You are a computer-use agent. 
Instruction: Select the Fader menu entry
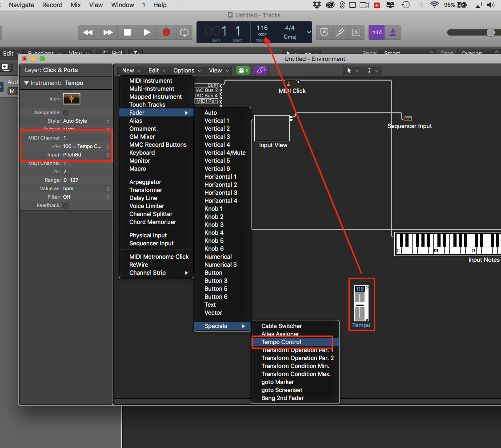click(156, 112)
